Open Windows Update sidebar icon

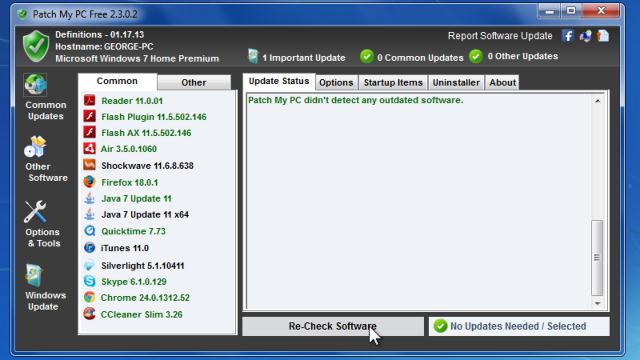pos(34,275)
